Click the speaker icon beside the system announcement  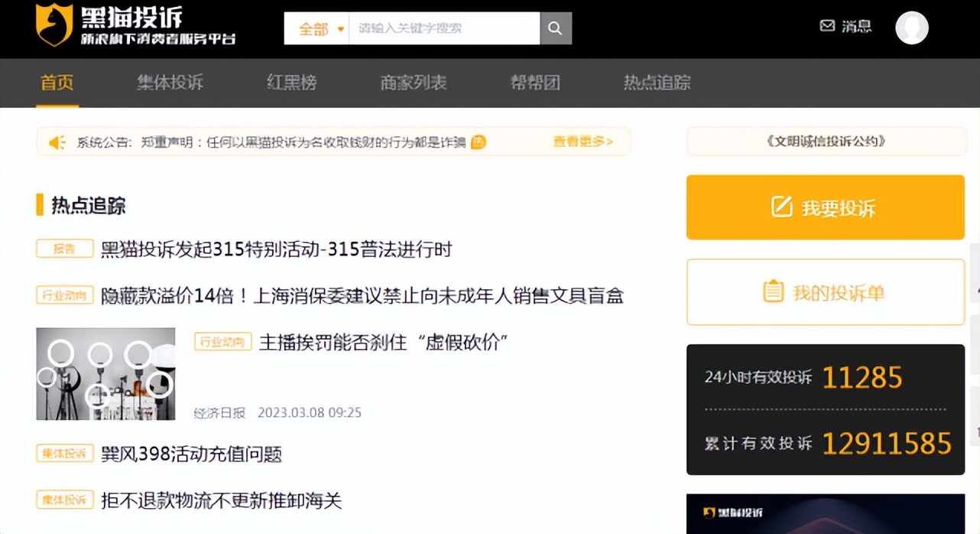tap(57, 142)
